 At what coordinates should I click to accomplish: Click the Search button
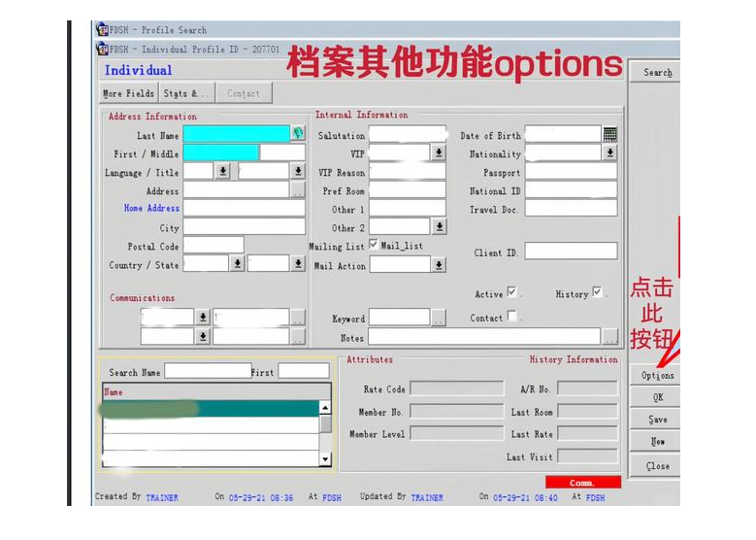(656, 73)
